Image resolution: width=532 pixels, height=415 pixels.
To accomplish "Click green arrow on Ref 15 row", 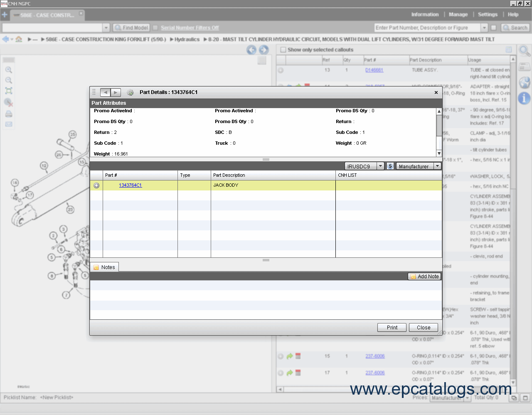I will [290, 356].
